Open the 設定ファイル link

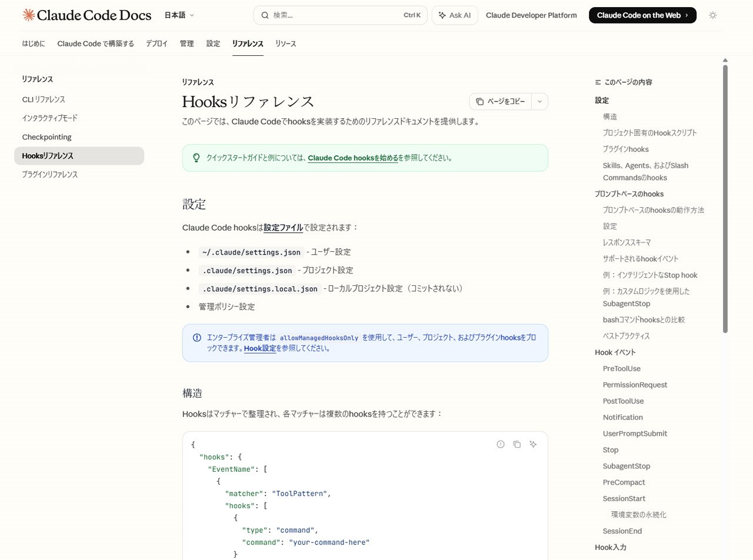[282, 228]
